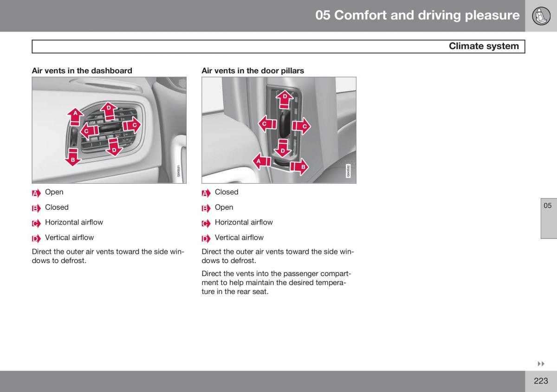
Task: Click the C marker next to door pillar Horizontal airflow
Action: pos(206,223)
